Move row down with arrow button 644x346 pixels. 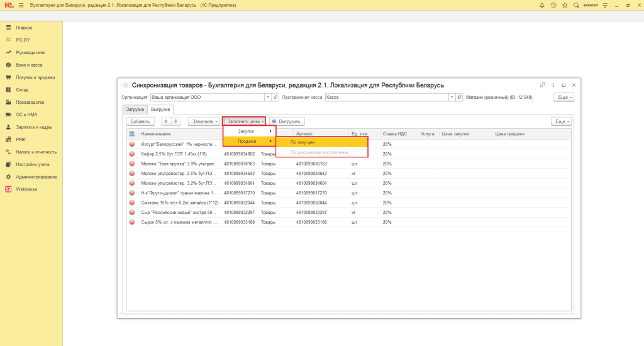[175, 121]
